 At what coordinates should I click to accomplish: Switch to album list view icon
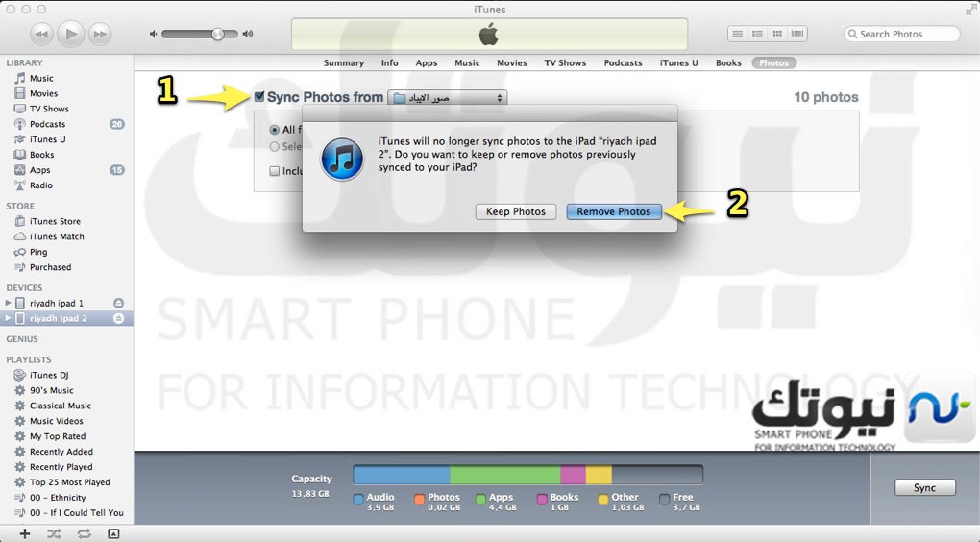(x=757, y=34)
